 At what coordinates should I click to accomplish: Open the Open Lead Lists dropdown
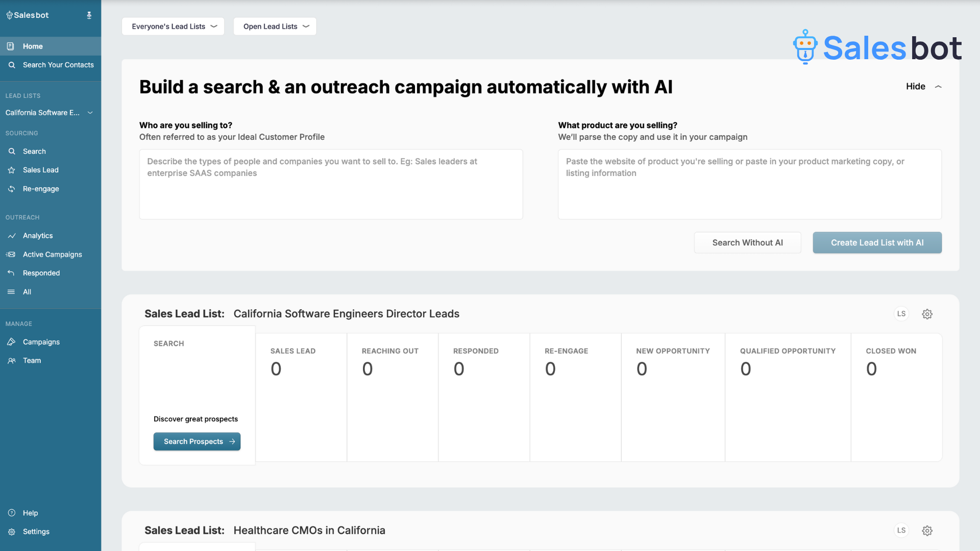tap(275, 27)
